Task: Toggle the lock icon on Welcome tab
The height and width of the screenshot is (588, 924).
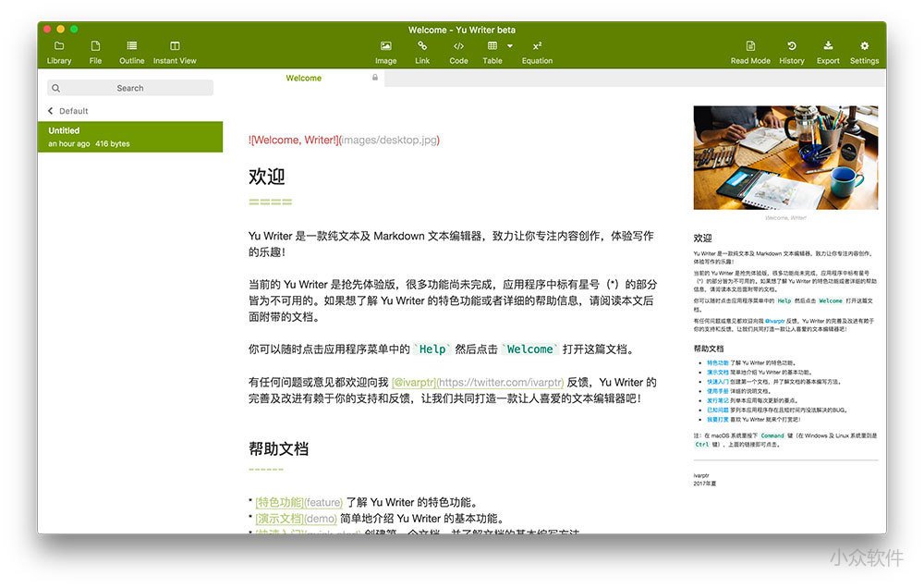Action: (375, 78)
